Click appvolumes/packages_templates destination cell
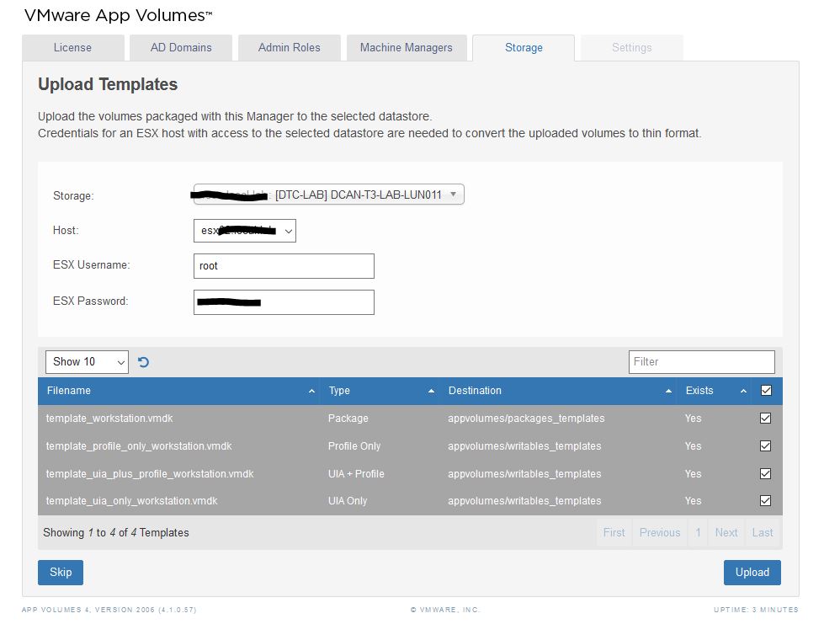 coord(526,418)
